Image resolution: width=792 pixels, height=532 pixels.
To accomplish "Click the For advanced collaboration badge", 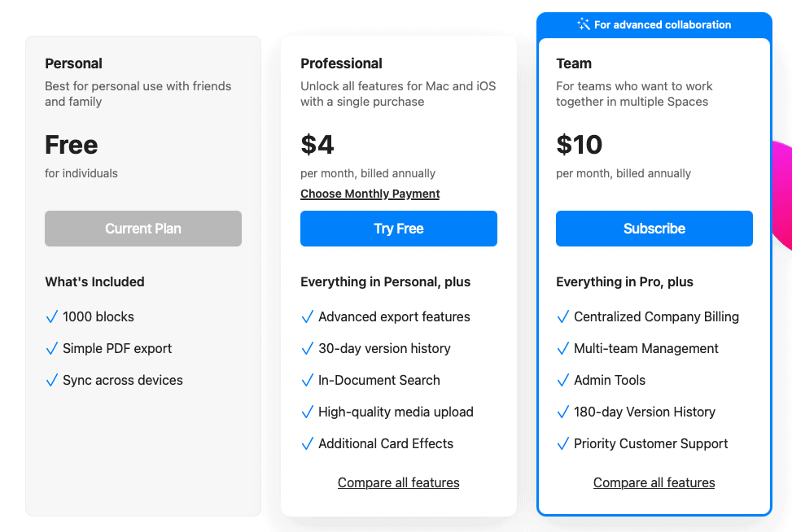I will click(x=654, y=24).
